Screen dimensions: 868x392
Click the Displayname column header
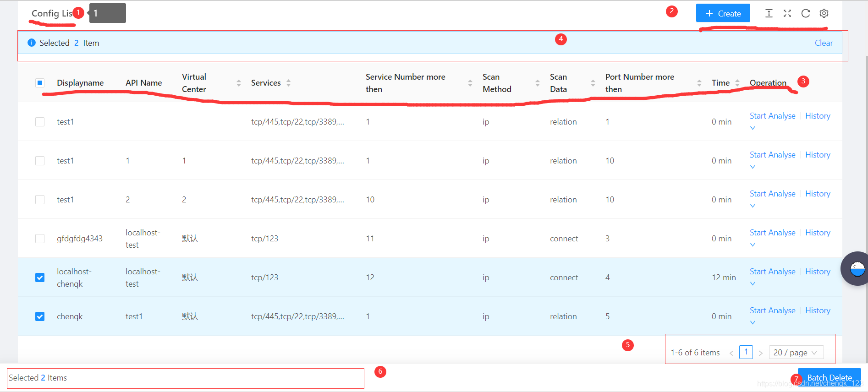(x=80, y=83)
